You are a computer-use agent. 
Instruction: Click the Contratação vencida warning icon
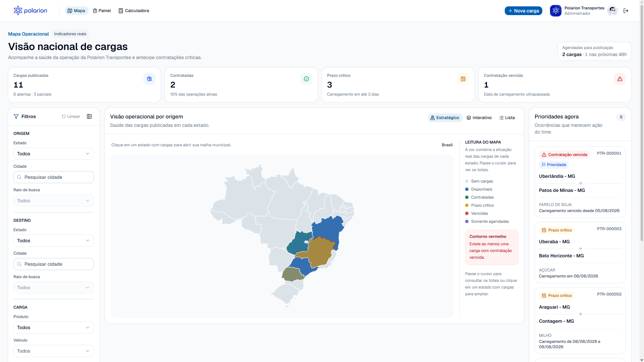coord(620,79)
